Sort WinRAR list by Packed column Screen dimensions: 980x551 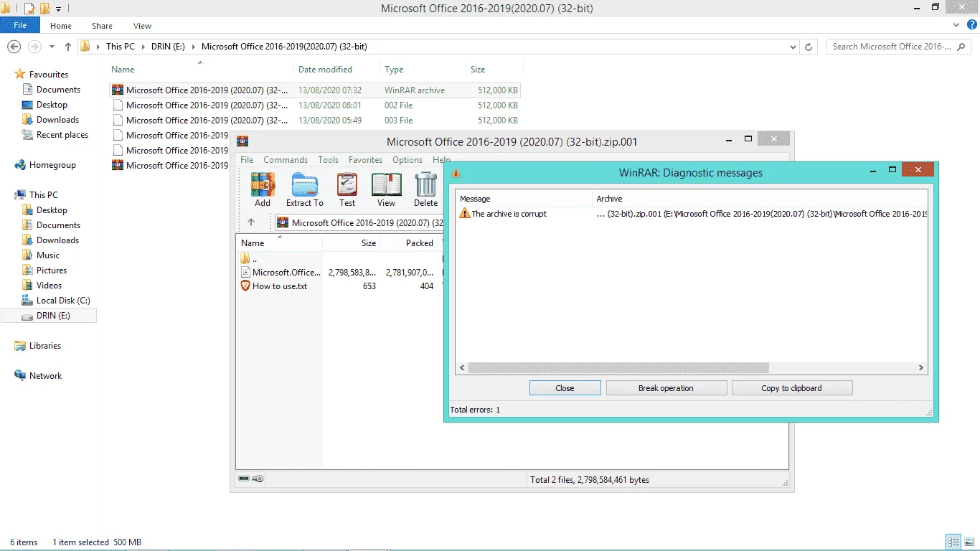click(408, 243)
